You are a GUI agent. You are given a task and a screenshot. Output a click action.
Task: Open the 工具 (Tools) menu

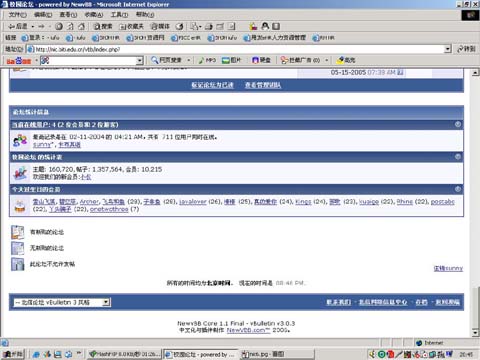tap(119, 15)
